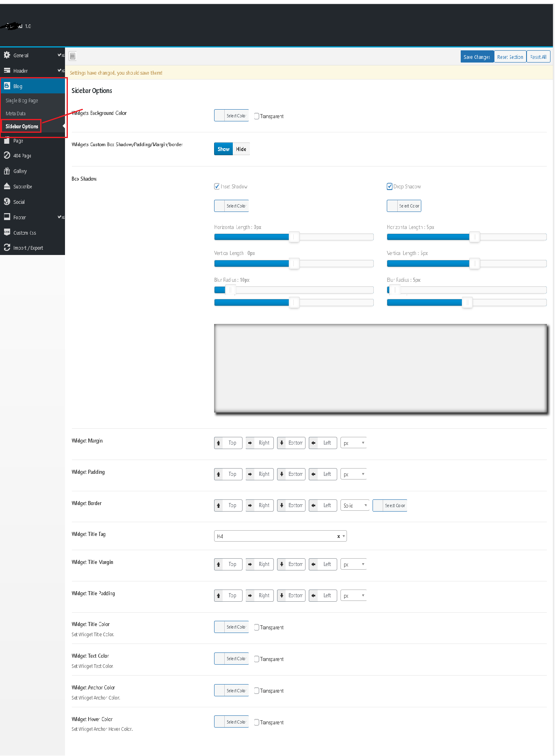The height and width of the screenshot is (756, 557).
Task: Click the Footer monitor icon
Action: (x=7, y=217)
